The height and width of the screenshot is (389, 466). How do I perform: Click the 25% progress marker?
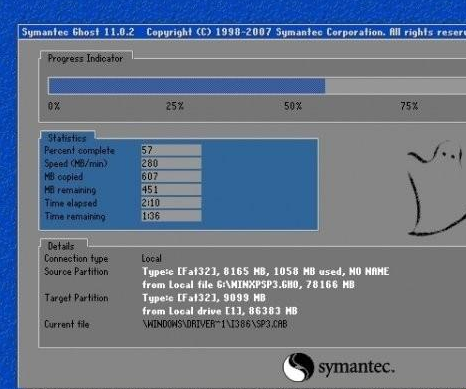pyautogui.click(x=175, y=106)
